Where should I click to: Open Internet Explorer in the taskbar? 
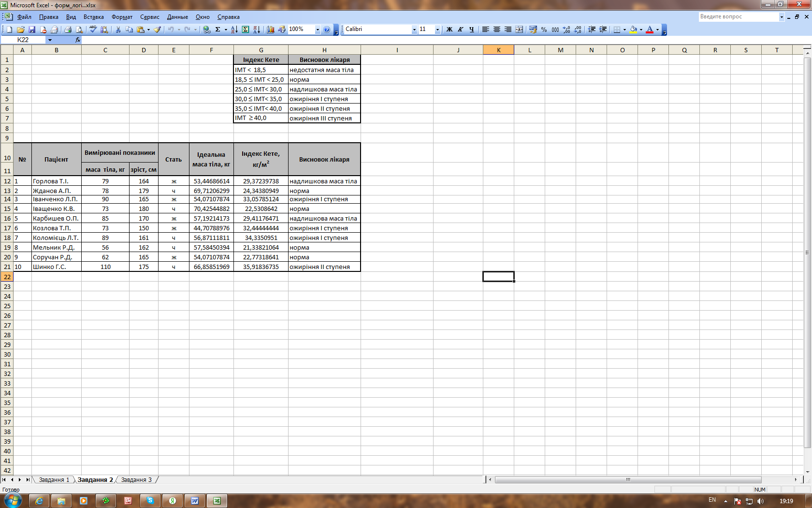point(39,501)
